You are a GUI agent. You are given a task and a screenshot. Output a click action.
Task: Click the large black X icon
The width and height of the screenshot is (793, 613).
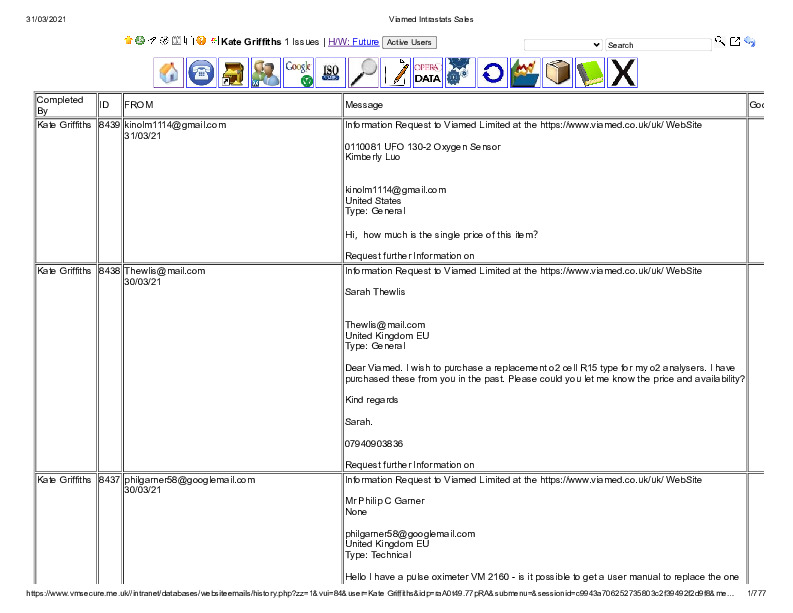coord(623,73)
